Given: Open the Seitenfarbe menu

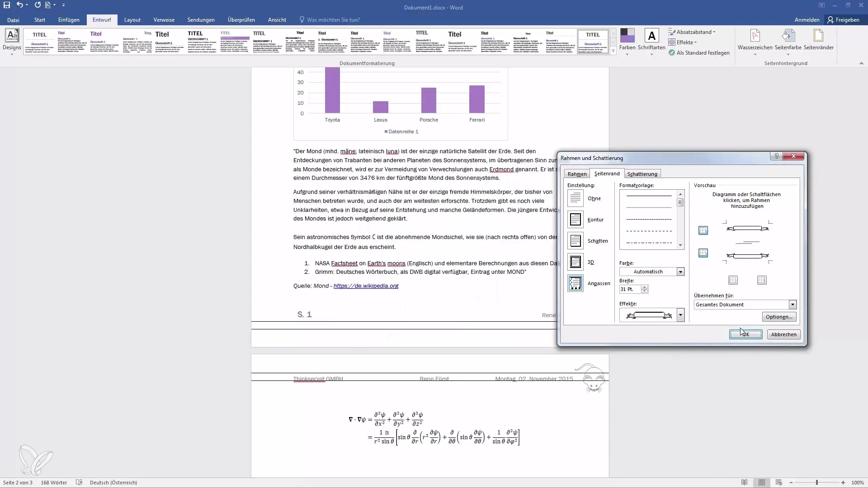Looking at the screenshot, I should (x=788, y=42).
